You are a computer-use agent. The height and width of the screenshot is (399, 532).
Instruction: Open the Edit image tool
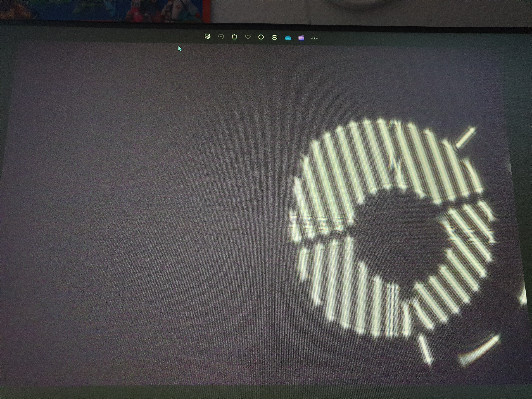(x=207, y=37)
